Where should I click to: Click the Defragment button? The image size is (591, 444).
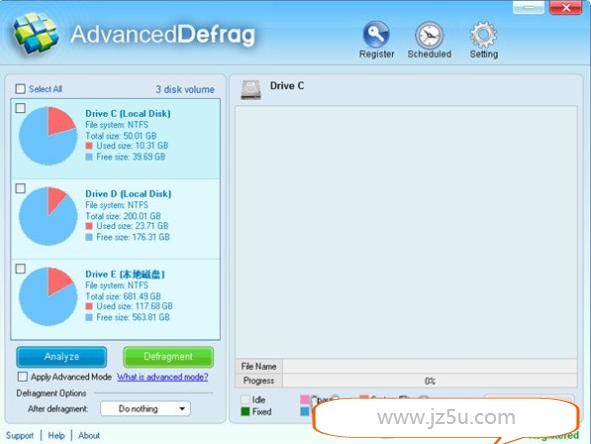click(168, 357)
